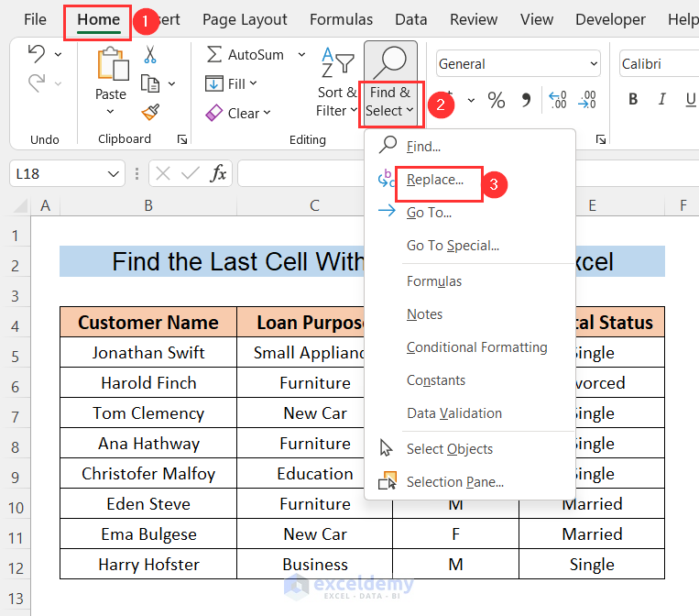The image size is (699, 616).
Task: Select column B header
Action: 148,205
